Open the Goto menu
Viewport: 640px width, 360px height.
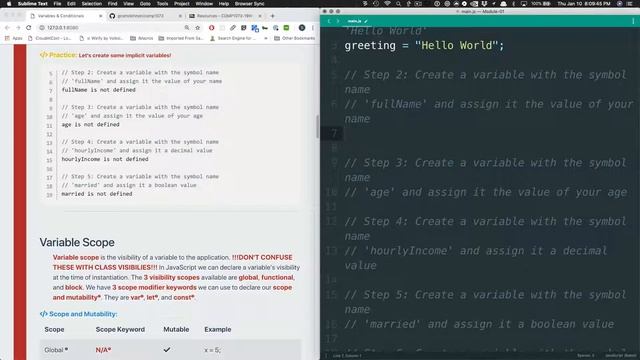[145, 4]
